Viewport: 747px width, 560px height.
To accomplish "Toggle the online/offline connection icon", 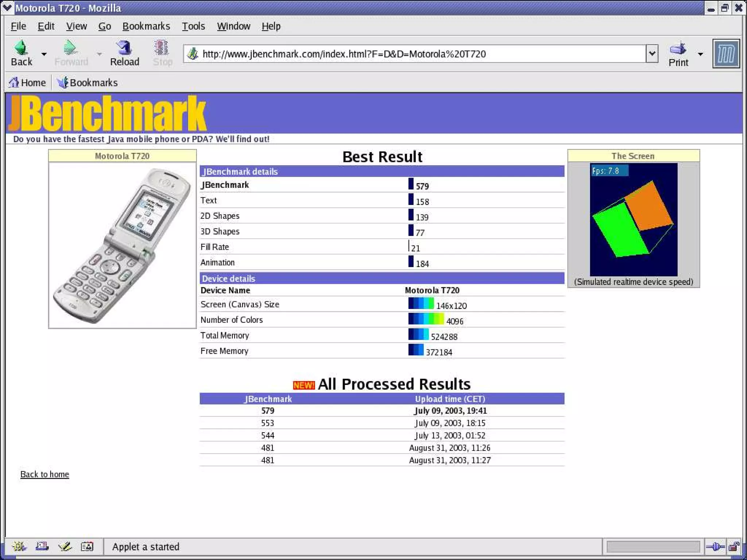I will (x=715, y=546).
